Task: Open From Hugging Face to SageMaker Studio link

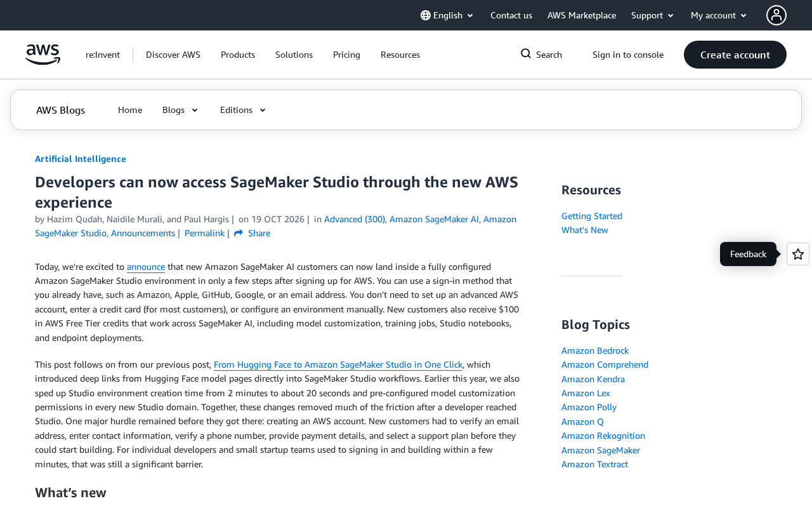Action: click(x=338, y=364)
